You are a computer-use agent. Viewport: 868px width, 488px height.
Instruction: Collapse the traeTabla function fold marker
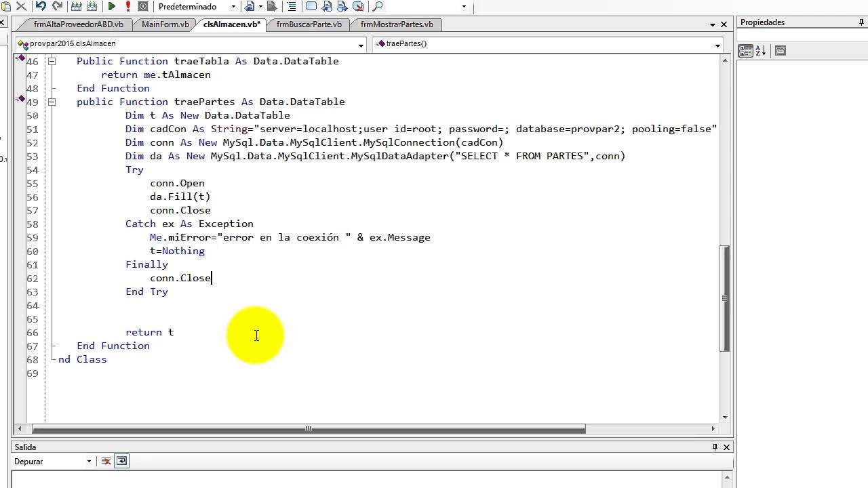52,61
